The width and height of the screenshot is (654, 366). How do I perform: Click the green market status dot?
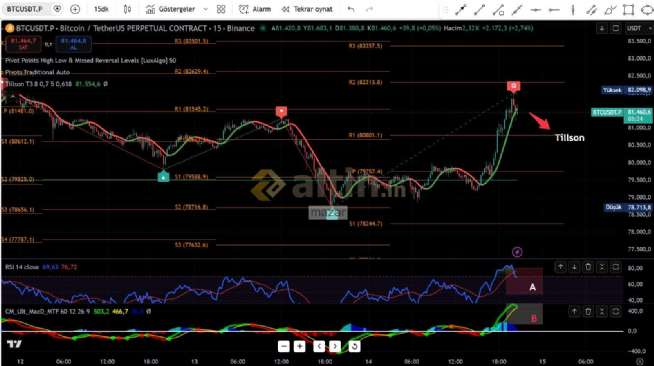point(263,28)
